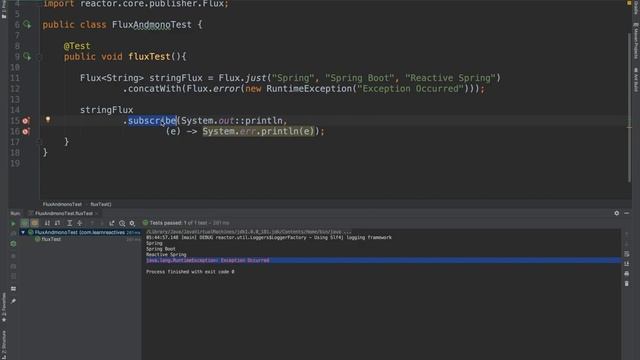Screen dimensions: 640x360
Task: Export test results from Run toolbar
Action: pos(112,223)
